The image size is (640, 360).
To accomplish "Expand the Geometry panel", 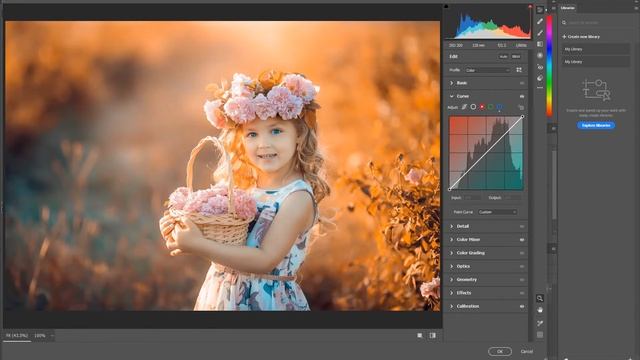I will pos(451,280).
